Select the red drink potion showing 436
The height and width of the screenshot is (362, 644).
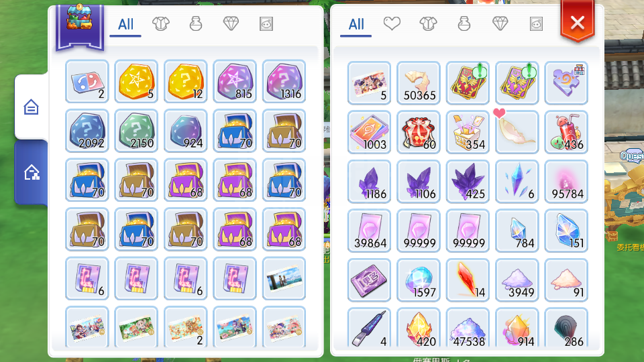point(566,132)
